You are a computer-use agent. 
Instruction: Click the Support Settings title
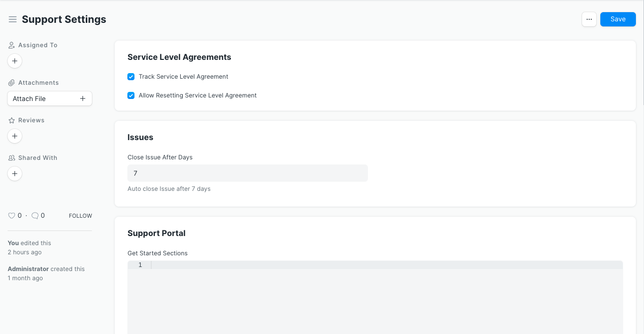click(63, 19)
